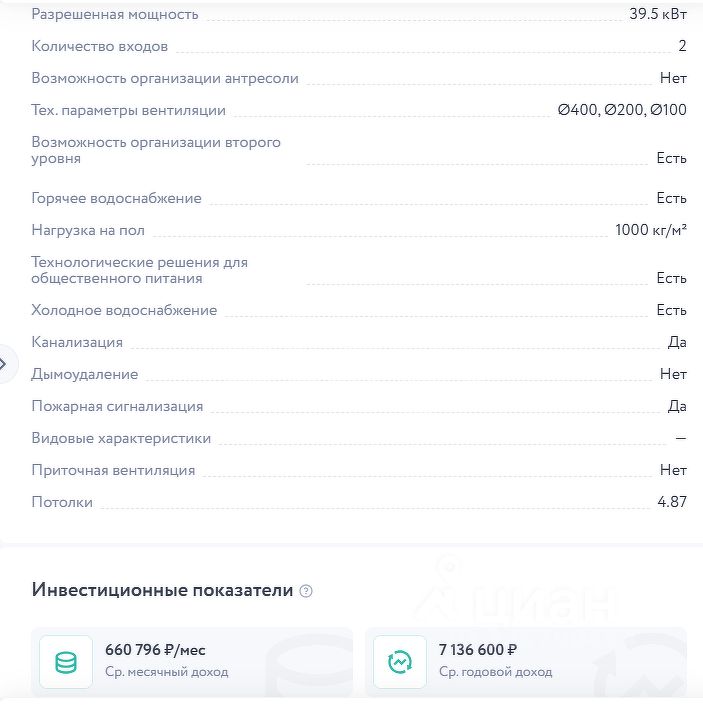This screenshot has width=703, height=708.
Task: Click the ventilation value Ø400, Ø200, Ø100
Action: [622, 110]
